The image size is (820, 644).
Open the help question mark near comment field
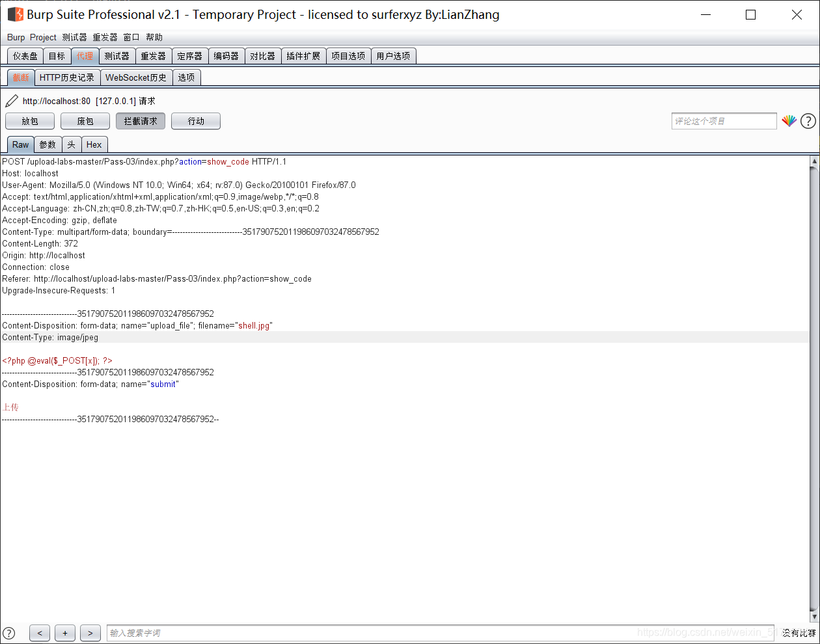(808, 121)
